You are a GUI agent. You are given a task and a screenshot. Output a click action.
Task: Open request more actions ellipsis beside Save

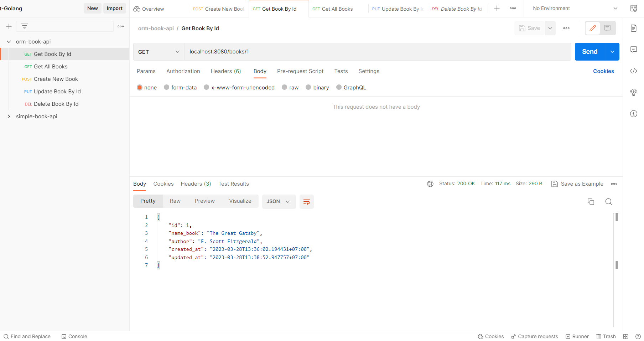(566, 28)
